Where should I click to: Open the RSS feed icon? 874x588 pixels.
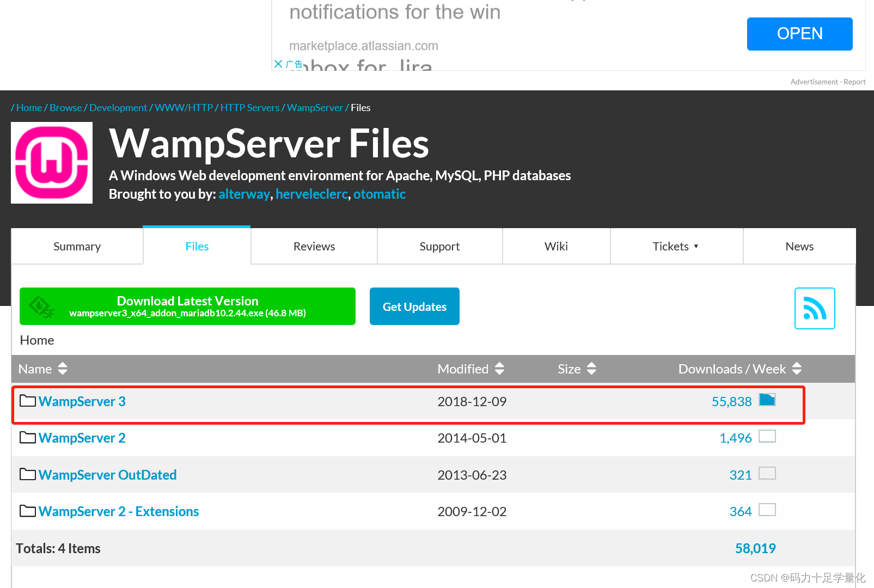(x=815, y=308)
